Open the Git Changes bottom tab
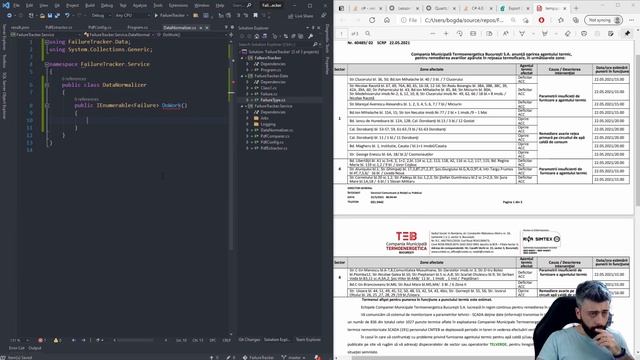 pyautogui.click(x=249, y=340)
